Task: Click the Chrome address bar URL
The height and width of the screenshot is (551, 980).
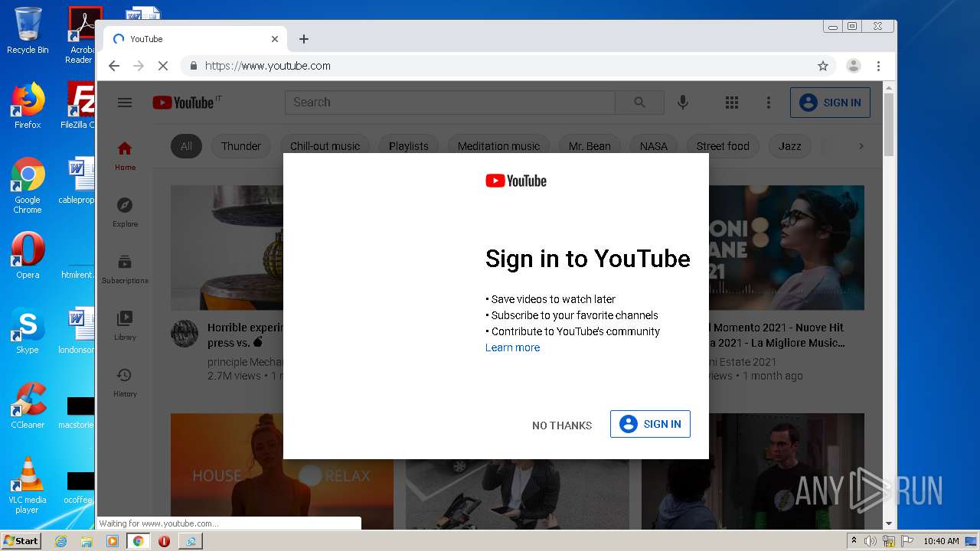Action: pos(268,66)
